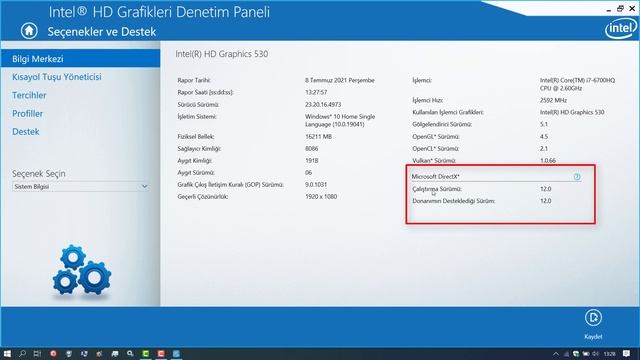This screenshot has height=360, width=640.
Task: Click the processor speed 2592 MHz
Action: [x=553, y=100]
